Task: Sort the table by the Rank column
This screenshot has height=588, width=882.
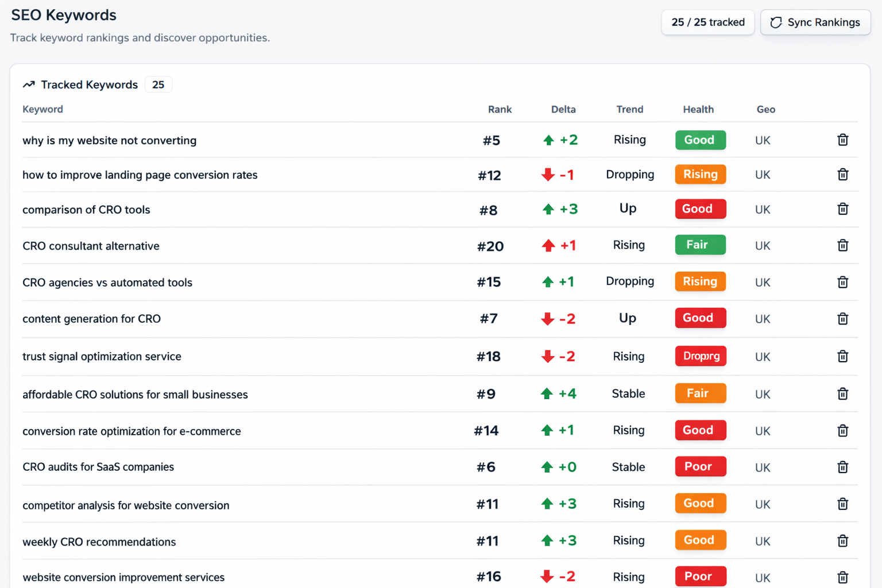Action: (500, 109)
